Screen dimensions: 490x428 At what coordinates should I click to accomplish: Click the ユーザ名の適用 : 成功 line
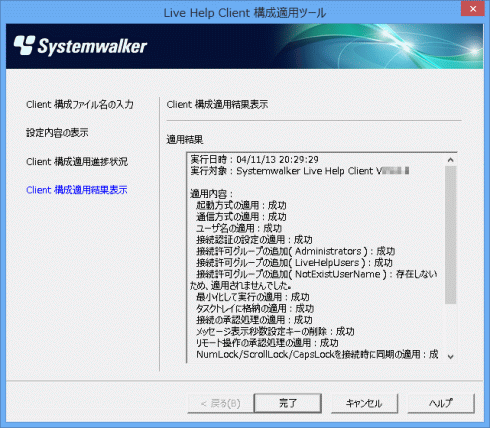click(239, 228)
